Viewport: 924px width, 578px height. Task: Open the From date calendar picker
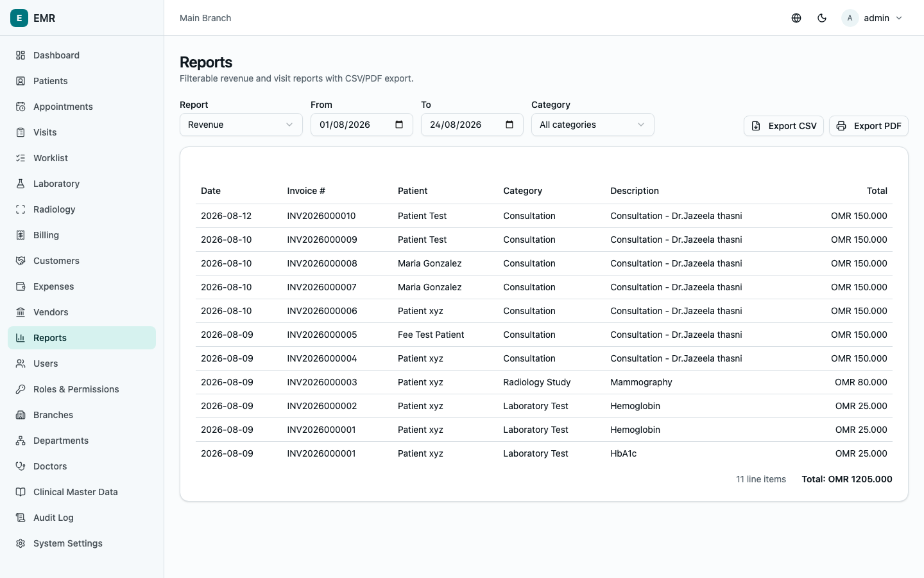399,125
